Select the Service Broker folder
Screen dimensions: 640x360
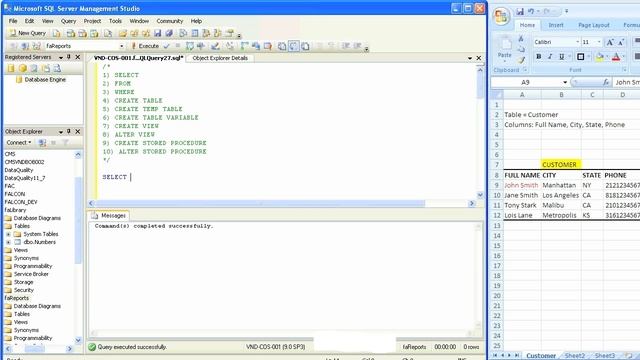coord(31,274)
